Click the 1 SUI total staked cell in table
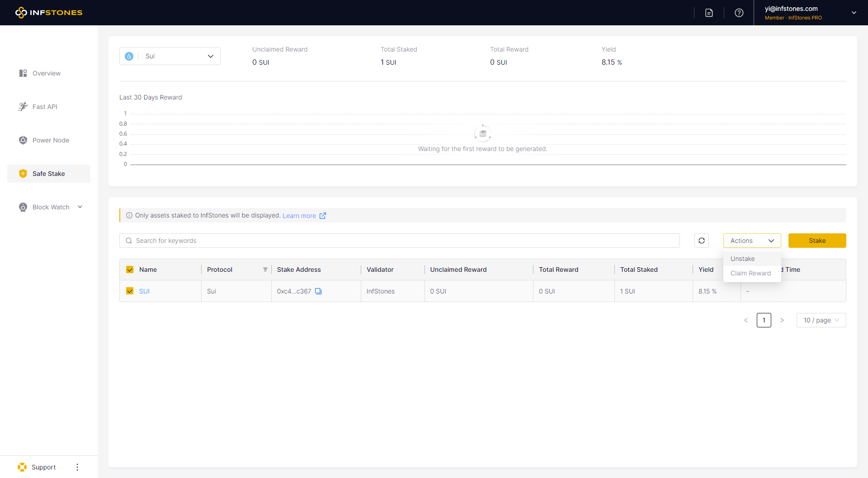 [627, 291]
